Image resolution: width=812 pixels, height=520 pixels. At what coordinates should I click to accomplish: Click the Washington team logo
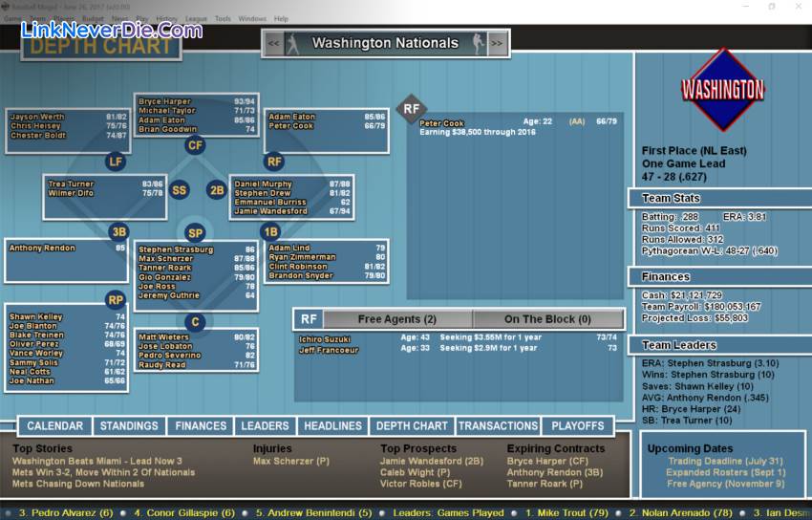pyautogui.click(x=722, y=90)
